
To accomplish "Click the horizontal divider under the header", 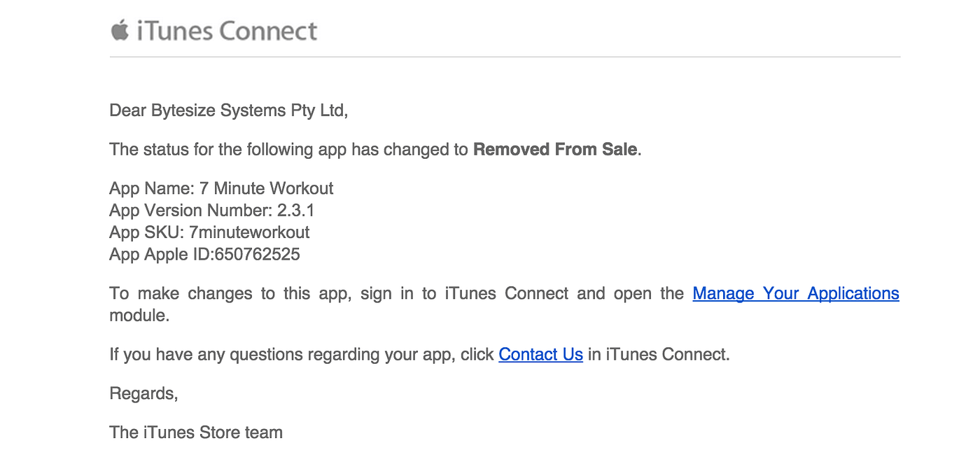I will [505, 57].
